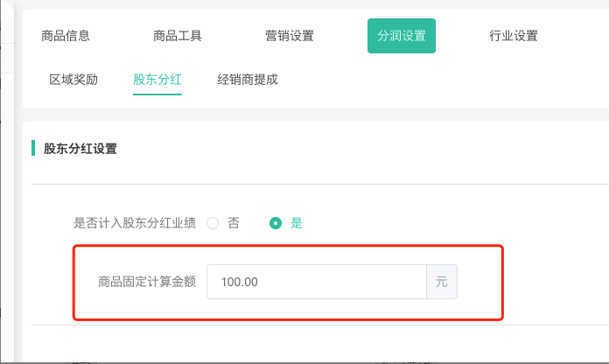Switch to the 区域奖励 sub-tab
Image resolution: width=609 pixels, height=364 pixels.
[x=73, y=80]
